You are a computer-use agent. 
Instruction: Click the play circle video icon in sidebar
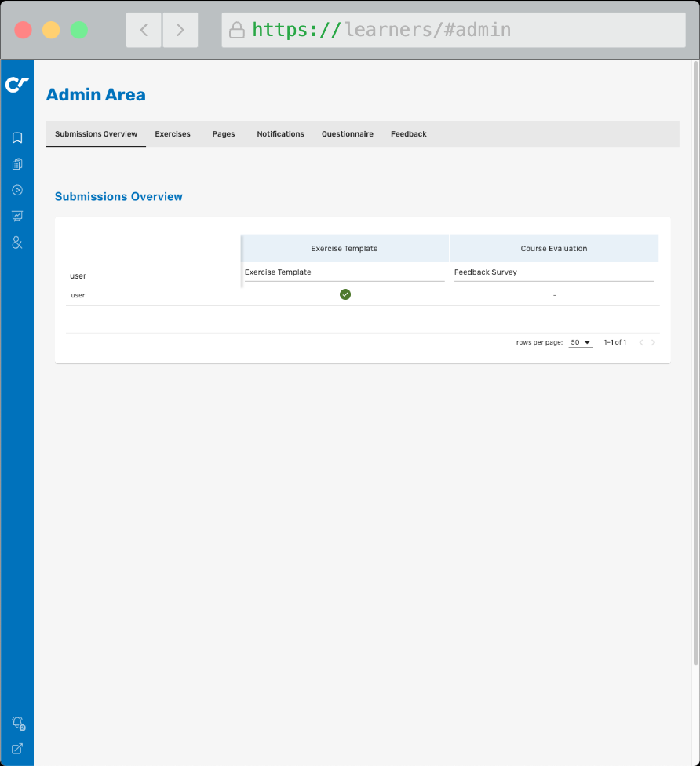tap(16, 190)
